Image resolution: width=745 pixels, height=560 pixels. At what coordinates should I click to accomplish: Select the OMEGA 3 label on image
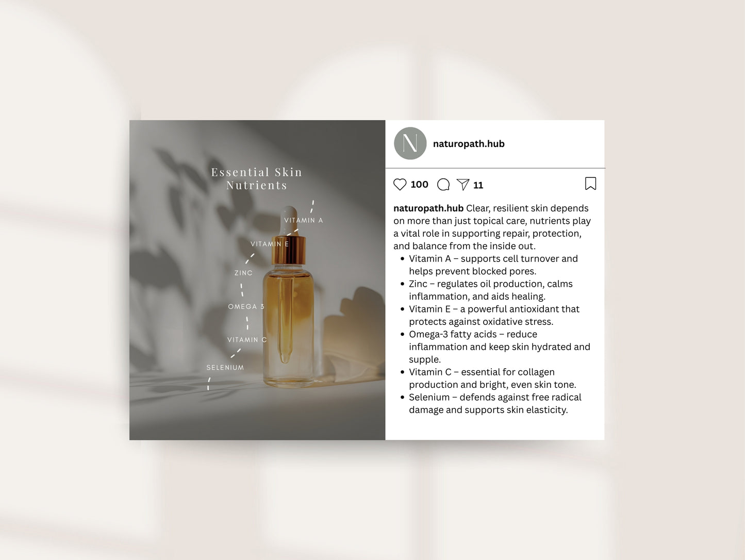pyautogui.click(x=246, y=306)
